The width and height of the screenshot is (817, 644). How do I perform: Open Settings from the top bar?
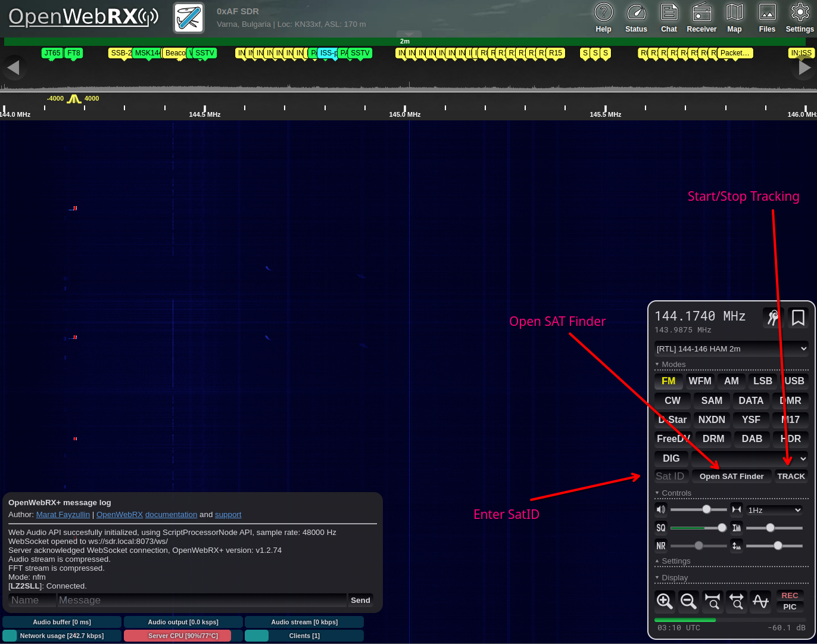pos(799,18)
